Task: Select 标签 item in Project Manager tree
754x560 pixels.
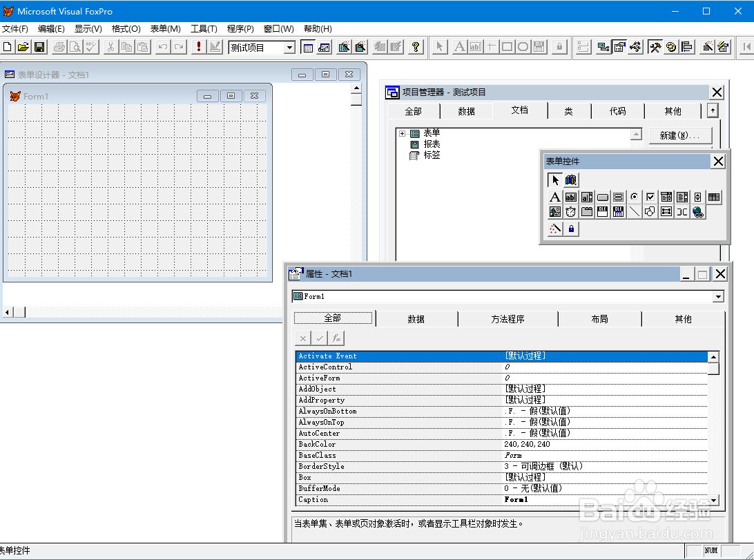Action: coord(432,155)
